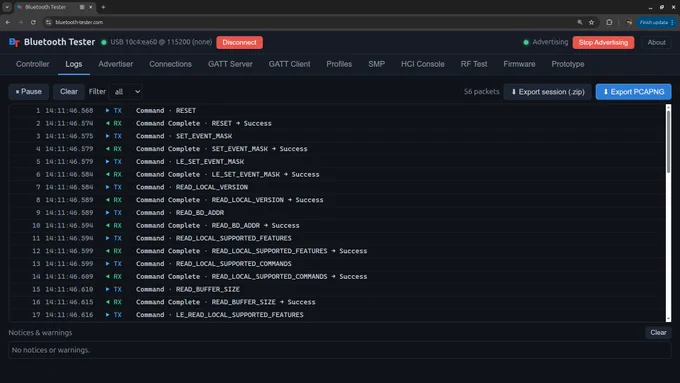
Task: Select log row 1 Command RESET
Action: [337, 111]
